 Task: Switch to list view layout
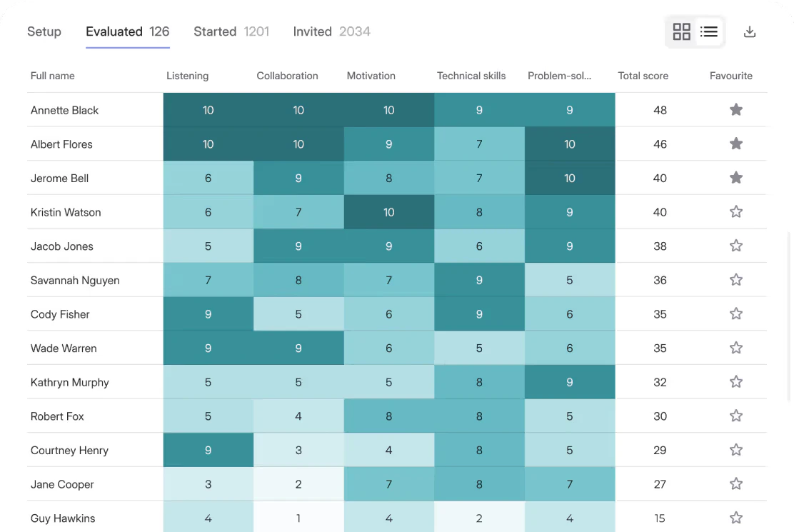point(709,31)
